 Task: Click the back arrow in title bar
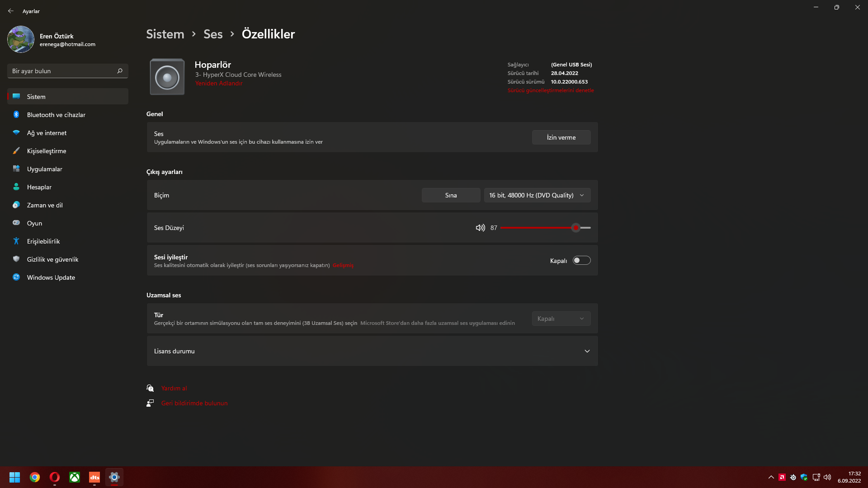tap(11, 11)
